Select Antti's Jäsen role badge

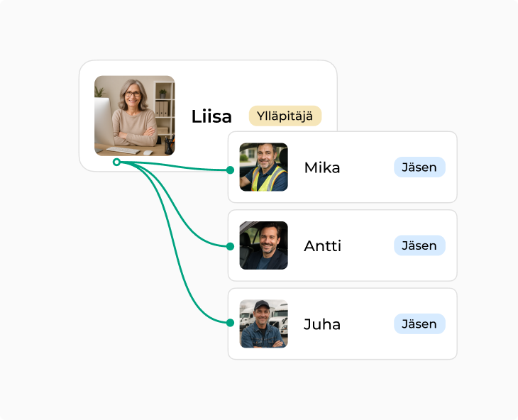pyautogui.click(x=419, y=245)
